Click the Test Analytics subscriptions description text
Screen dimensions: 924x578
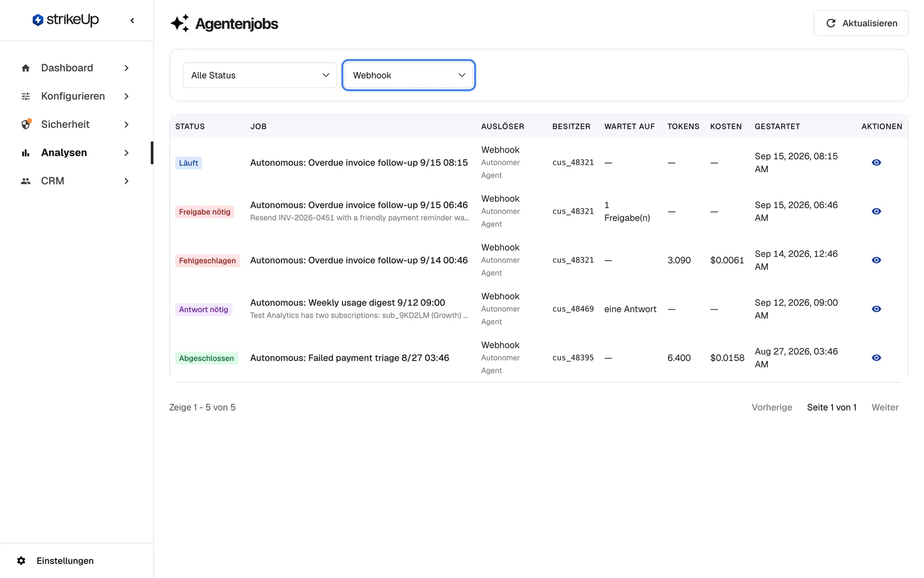click(359, 315)
